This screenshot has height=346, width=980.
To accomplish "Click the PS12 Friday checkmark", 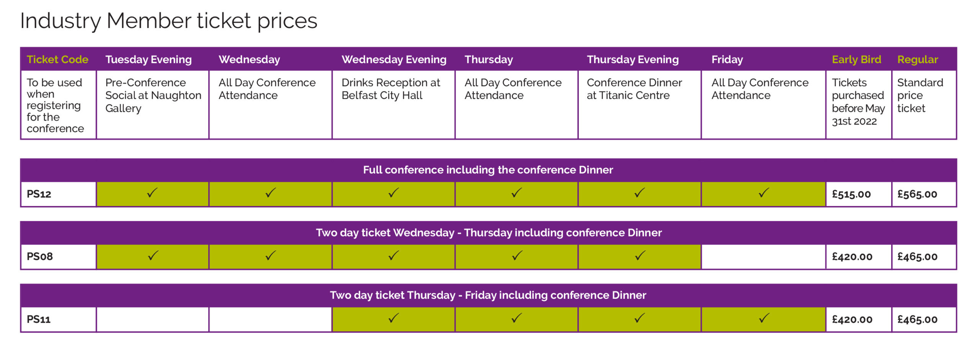I will (764, 193).
